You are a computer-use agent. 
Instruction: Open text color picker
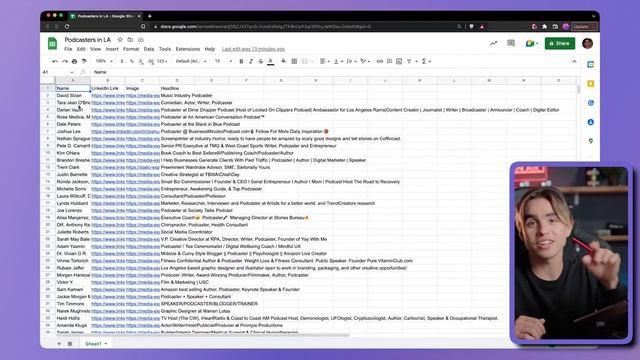(270, 61)
